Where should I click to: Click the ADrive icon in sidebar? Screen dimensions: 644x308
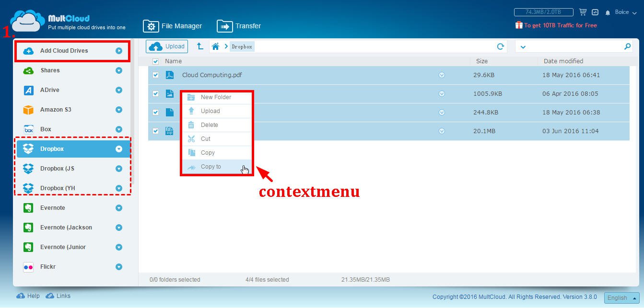[x=28, y=90]
